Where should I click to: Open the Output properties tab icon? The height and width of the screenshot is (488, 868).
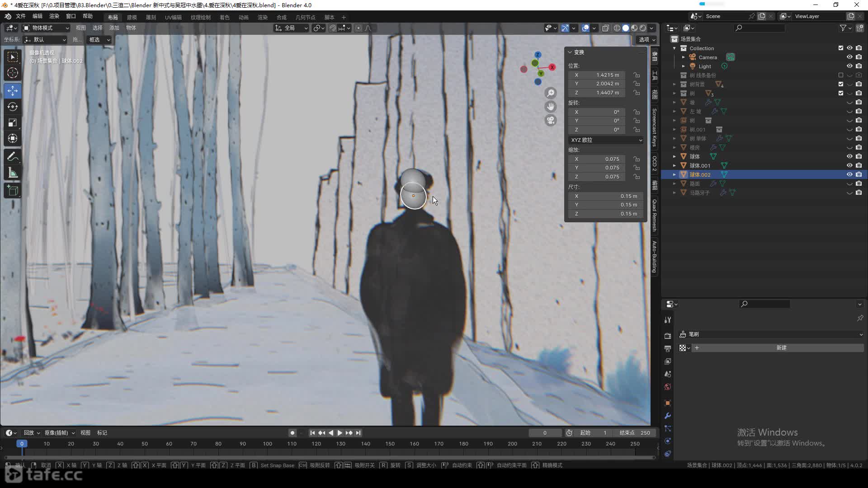[x=668, y=348]
